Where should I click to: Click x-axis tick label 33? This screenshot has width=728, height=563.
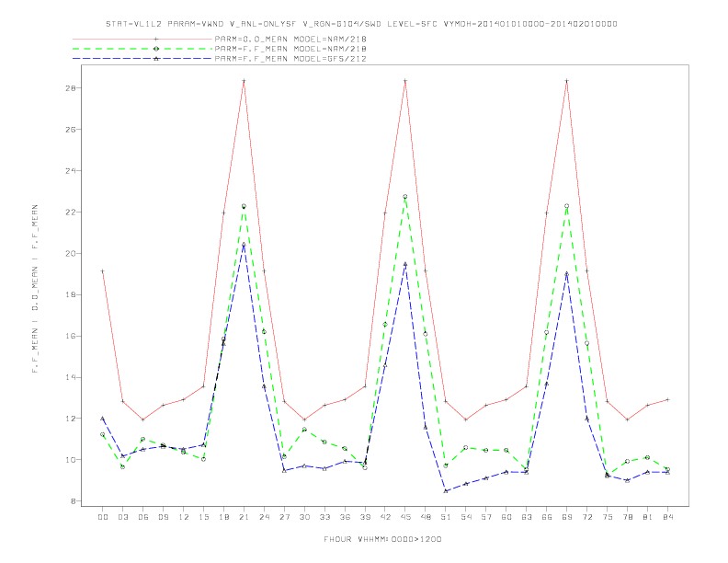(x=324, y=517)
